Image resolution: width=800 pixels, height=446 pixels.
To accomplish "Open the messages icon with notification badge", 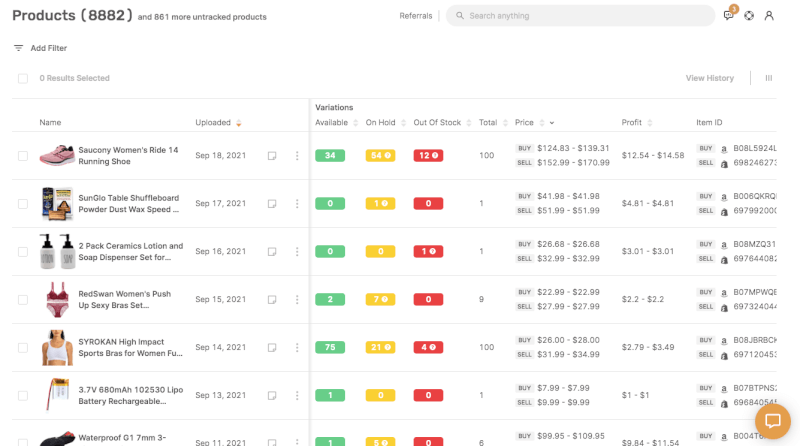I will tap(729, 15).
